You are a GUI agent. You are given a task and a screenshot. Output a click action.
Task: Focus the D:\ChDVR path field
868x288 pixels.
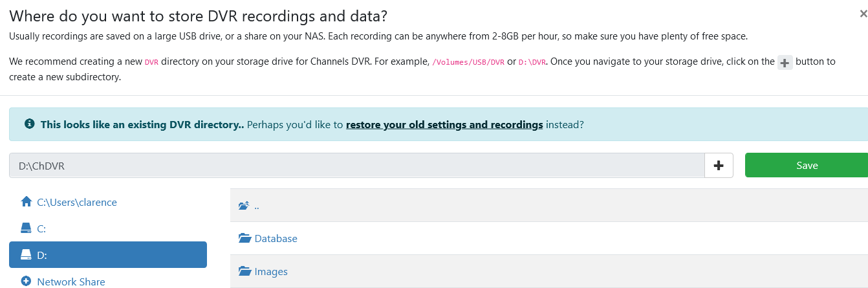[356, 166]
